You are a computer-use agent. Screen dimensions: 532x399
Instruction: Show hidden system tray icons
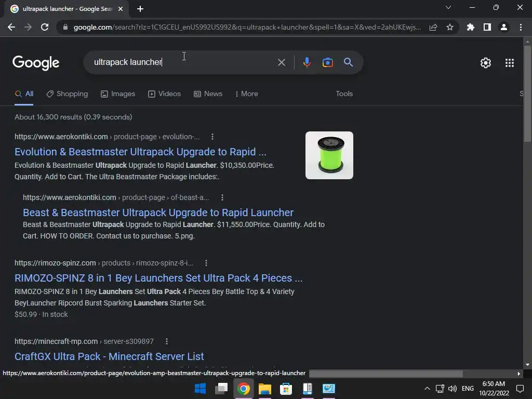[427, 389]
